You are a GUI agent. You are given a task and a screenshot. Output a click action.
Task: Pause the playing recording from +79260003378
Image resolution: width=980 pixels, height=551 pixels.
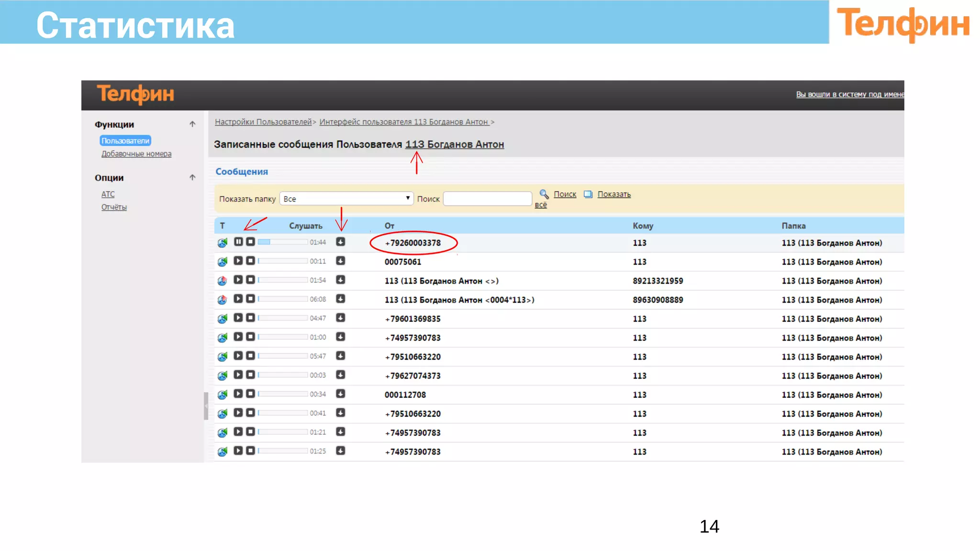pyautogui.click(x=238, y=242)
